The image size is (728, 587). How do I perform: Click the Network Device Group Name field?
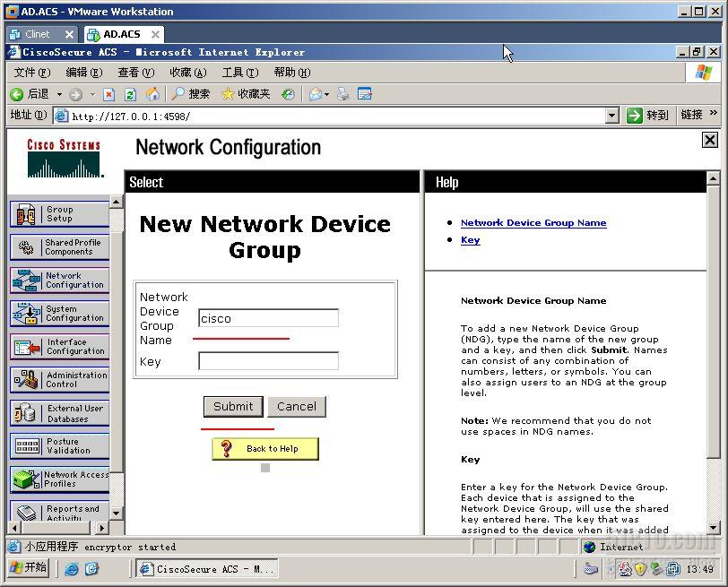[268, 318]
